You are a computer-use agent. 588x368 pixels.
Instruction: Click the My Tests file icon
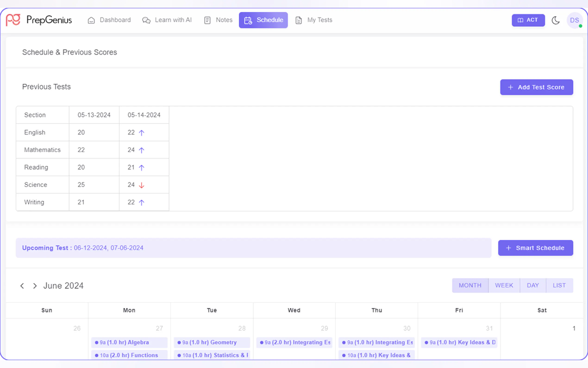(298, 20)
